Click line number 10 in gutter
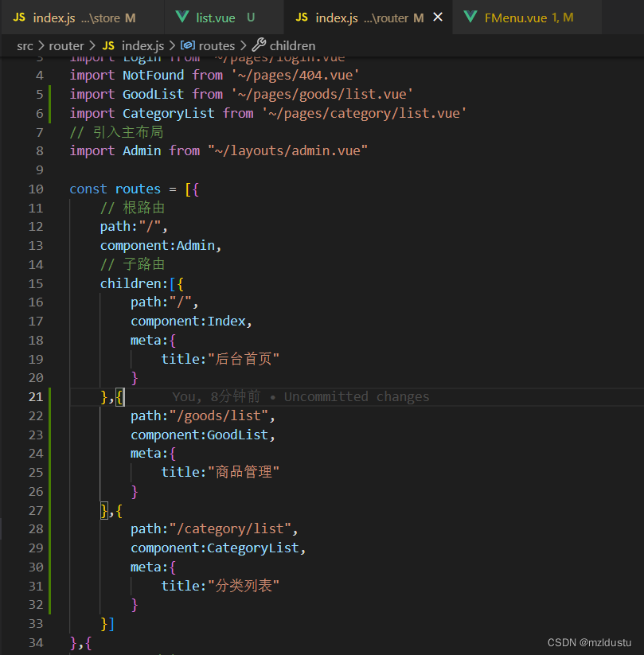644x655 pixels. click(36, 189)
